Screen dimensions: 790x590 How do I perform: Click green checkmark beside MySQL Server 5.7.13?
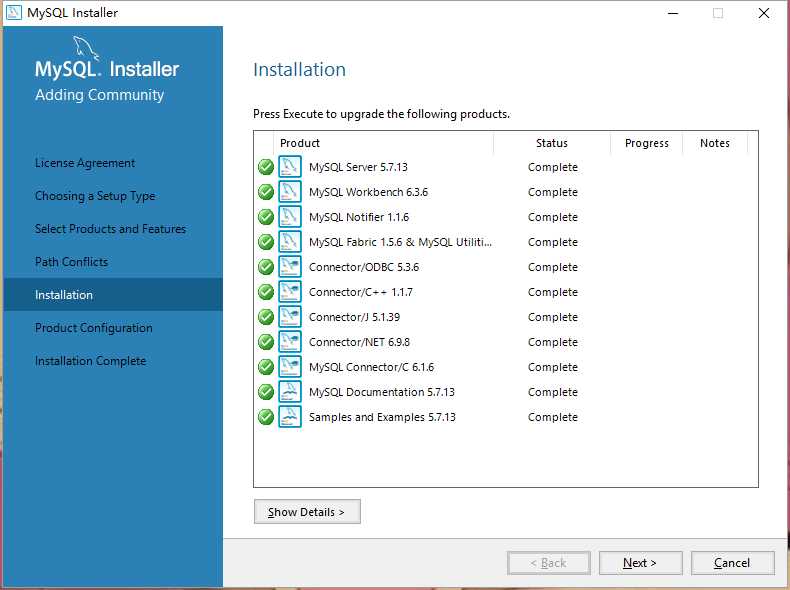[266, 167]
